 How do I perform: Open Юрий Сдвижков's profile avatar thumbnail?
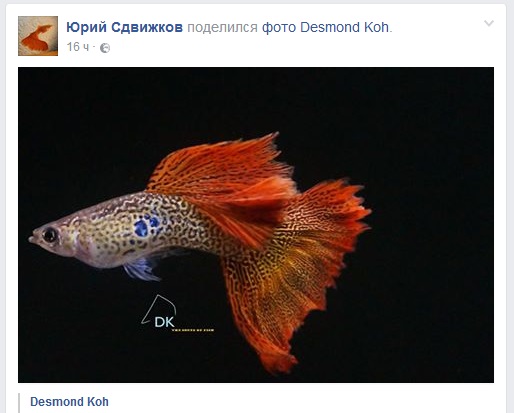pos(38,36)
